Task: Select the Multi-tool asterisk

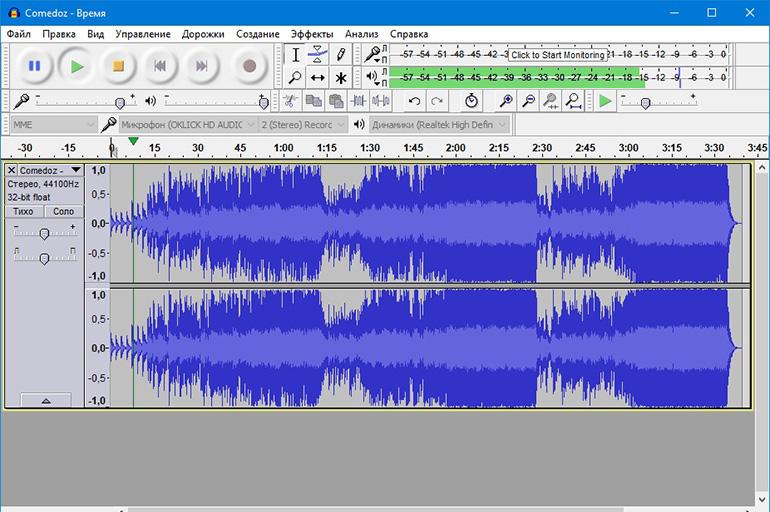Action: [340, 78]
